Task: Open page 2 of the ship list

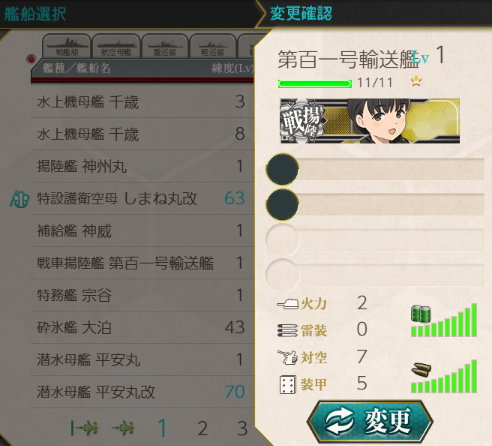Action: click(x=202, y=428)
